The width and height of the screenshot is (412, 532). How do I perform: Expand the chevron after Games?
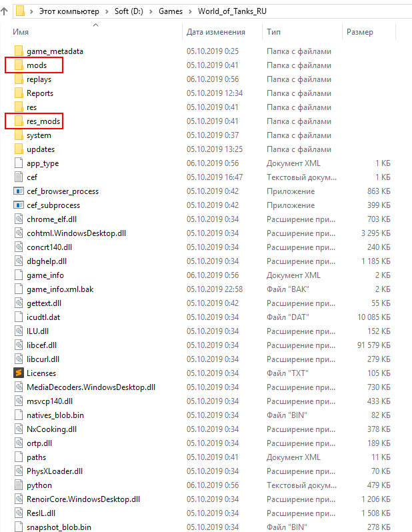click(x=191, y=11)
